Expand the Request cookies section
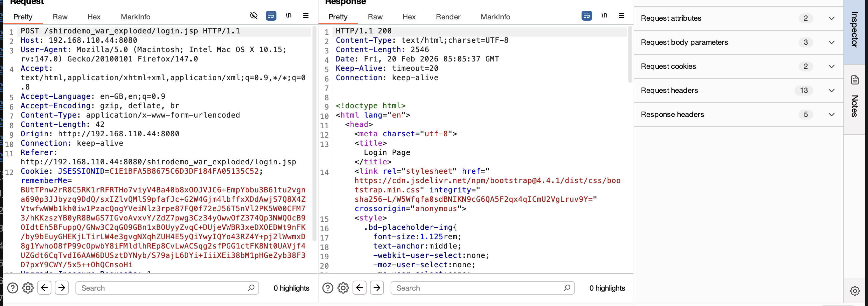868x306 pixels. 831,66
